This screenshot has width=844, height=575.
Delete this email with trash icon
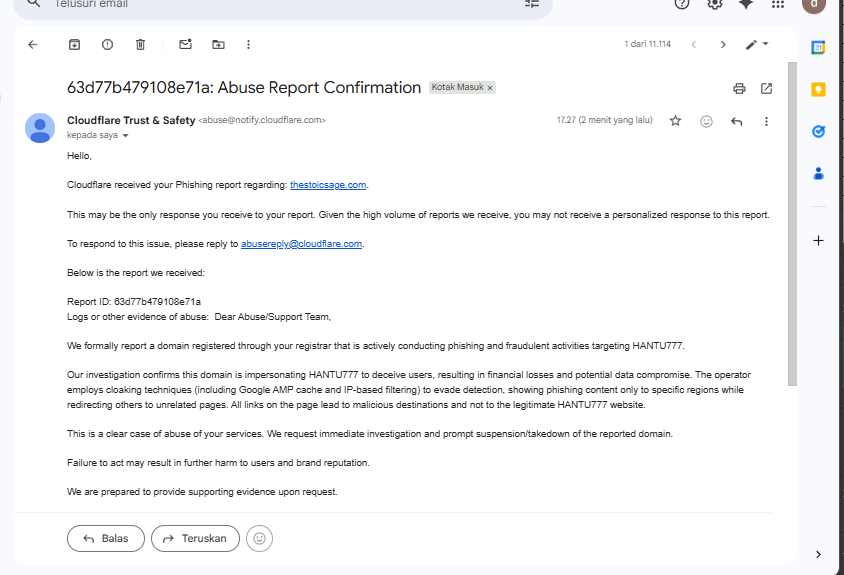(140, 45)
